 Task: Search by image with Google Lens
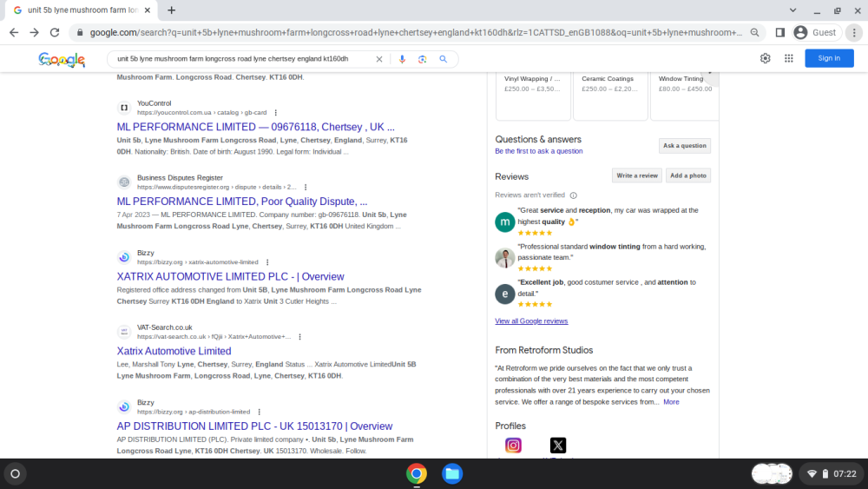(x=423, y=59)
